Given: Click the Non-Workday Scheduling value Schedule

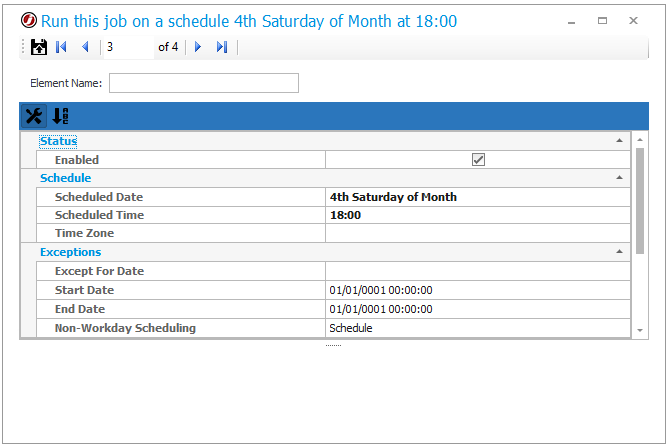Looking at the screenshot, I should tap(351, 328).
